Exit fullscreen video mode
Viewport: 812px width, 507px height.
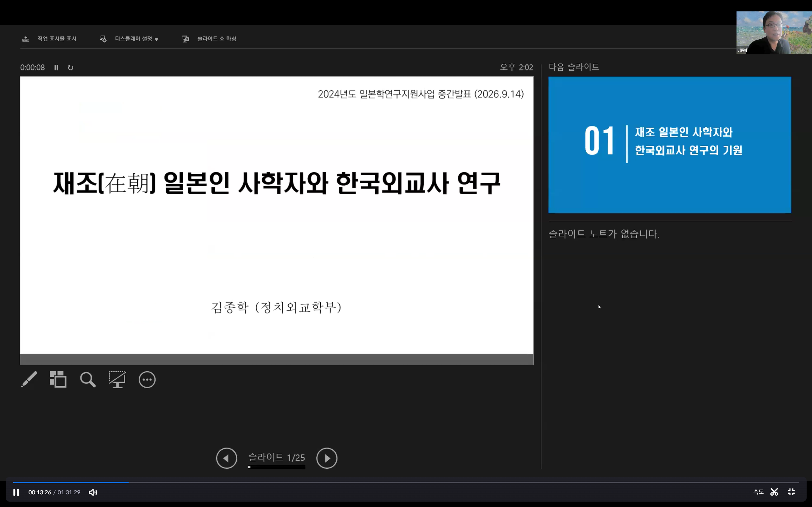791,492
